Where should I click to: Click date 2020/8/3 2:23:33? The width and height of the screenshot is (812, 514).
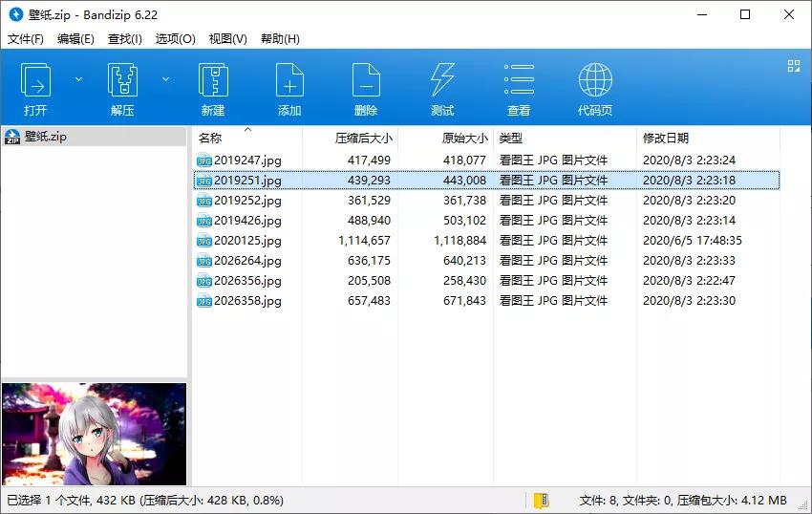point(690,261)
